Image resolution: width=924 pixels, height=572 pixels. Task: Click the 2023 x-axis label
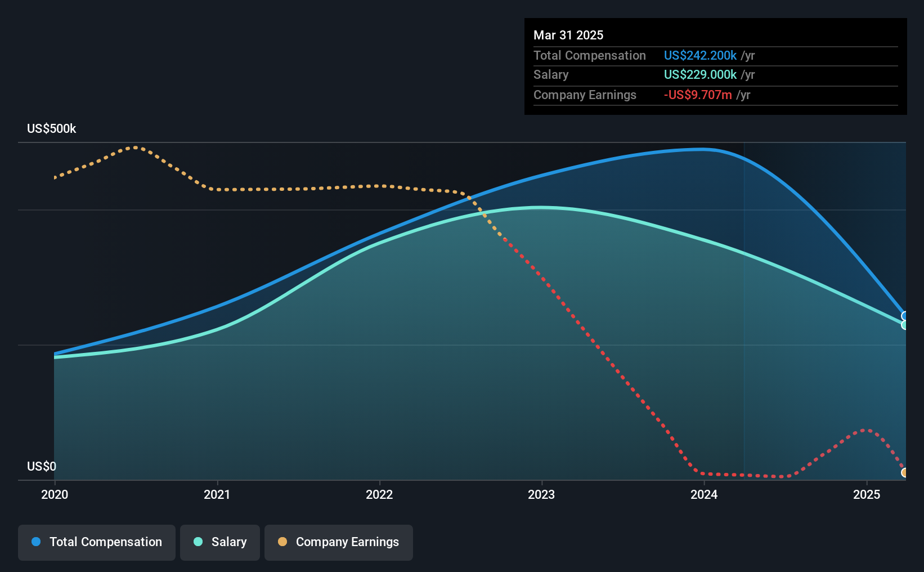[x=541, y=494]
